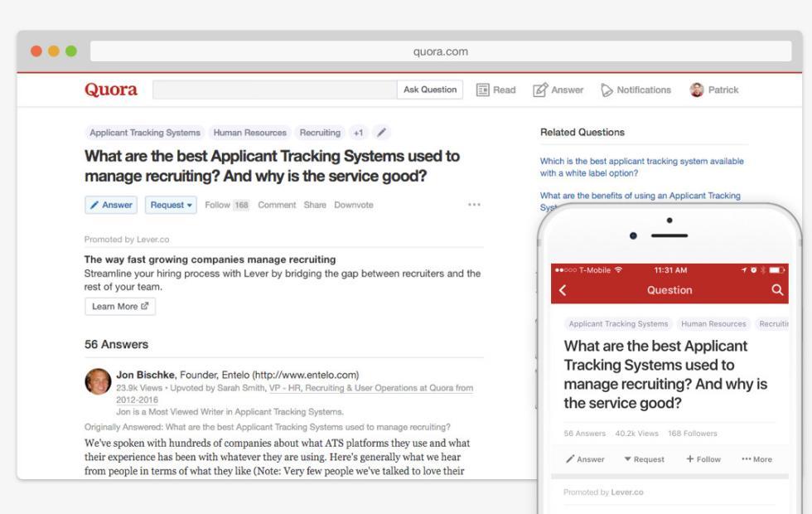Open the white label option related question

pyautogui.click(x=641, y=167)
